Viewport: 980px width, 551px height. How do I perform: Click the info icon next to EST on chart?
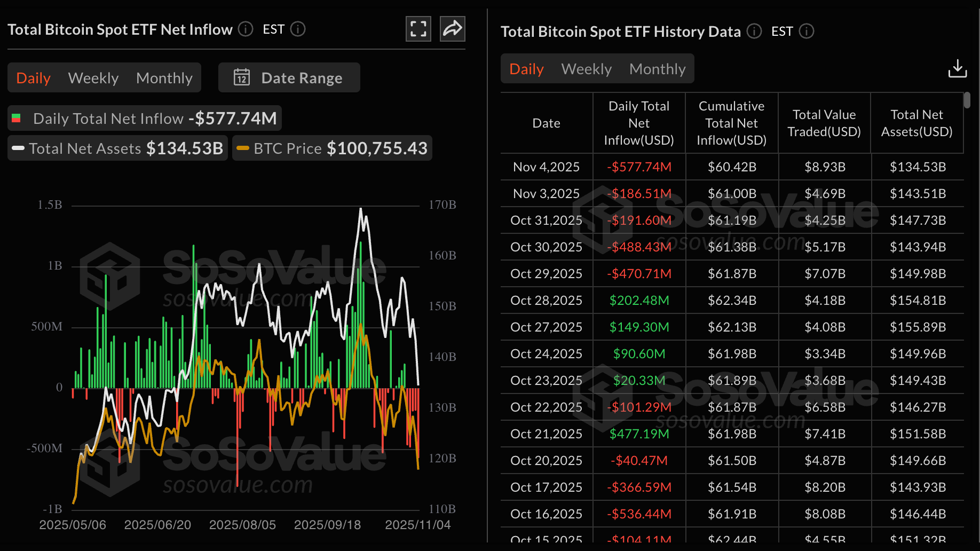click(299, 29)
